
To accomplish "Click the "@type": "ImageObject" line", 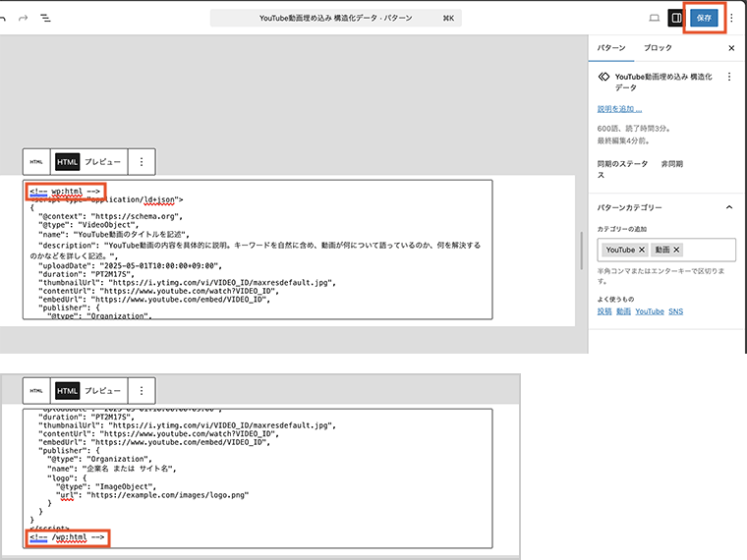I will [x=106, y=486].
